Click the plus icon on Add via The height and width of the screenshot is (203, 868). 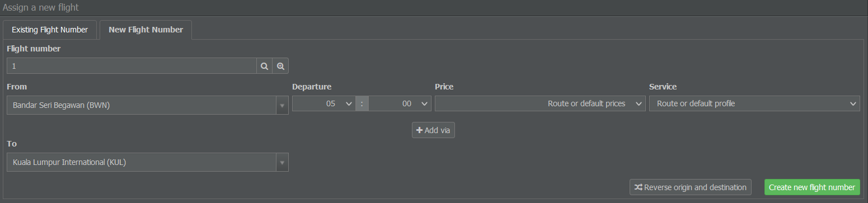tap(419, 130)
